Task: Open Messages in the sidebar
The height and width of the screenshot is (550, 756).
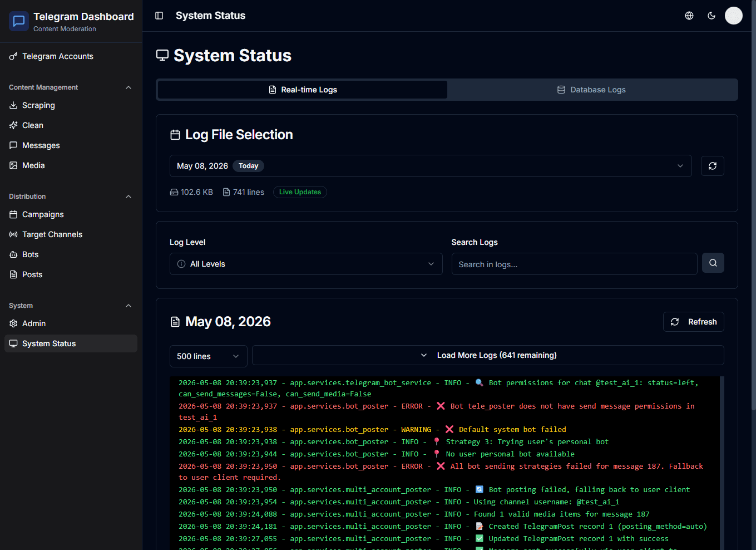Action: pyautogui.click(x=71, y=145)
